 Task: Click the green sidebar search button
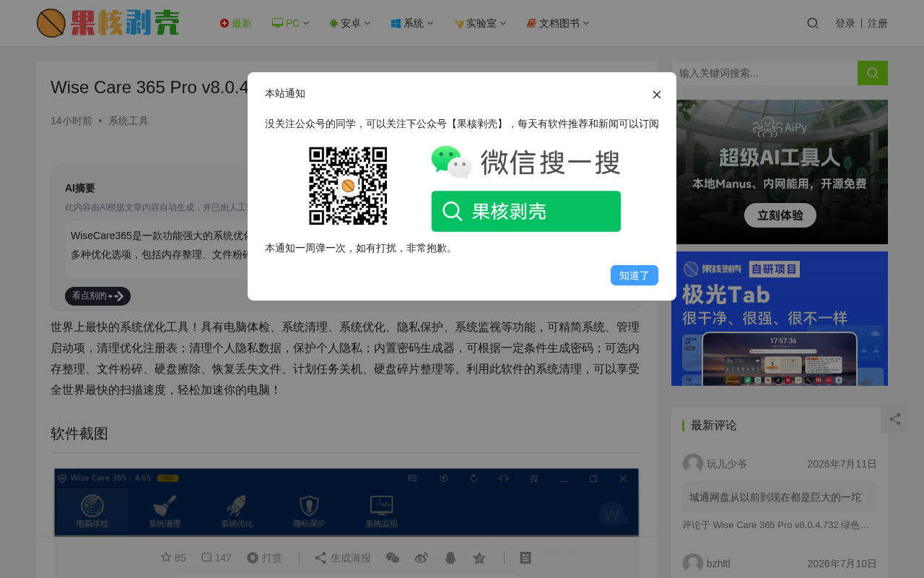pyautogui.click(x=873, y=73)
